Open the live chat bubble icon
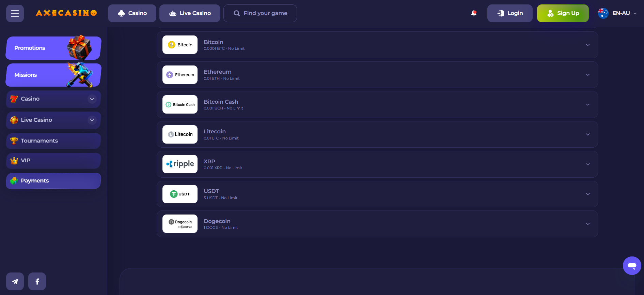Screen dimensions: 644x295 click(x=632, y=265)
